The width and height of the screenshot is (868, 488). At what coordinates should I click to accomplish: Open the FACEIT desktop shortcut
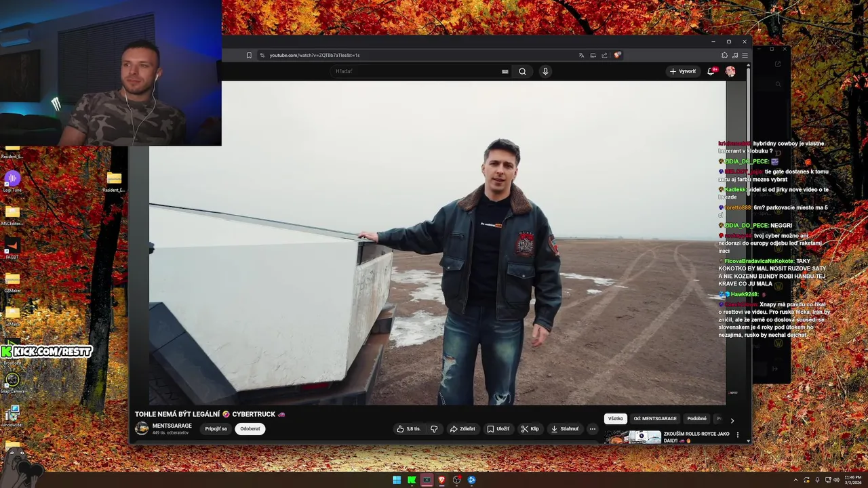12,248
